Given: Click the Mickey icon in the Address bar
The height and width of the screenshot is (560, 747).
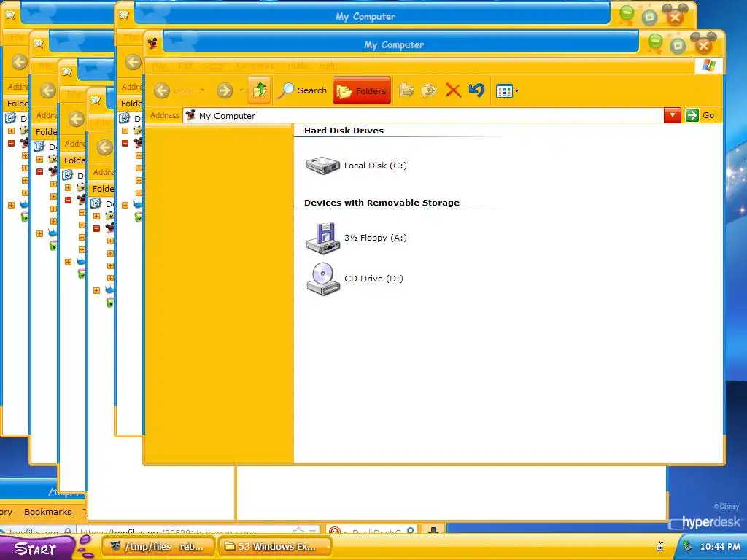Looking at the screenshot, I should (190, 115).
